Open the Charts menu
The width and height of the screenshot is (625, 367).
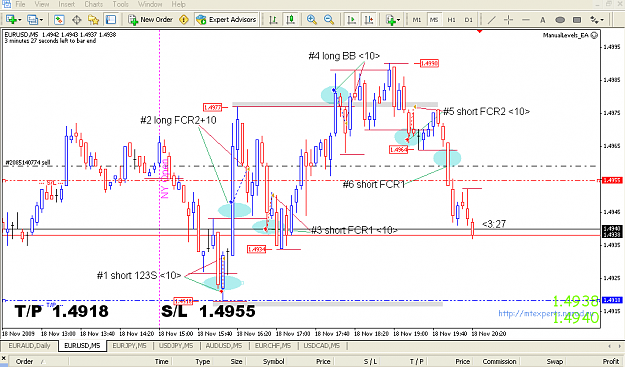pos(94,4)
